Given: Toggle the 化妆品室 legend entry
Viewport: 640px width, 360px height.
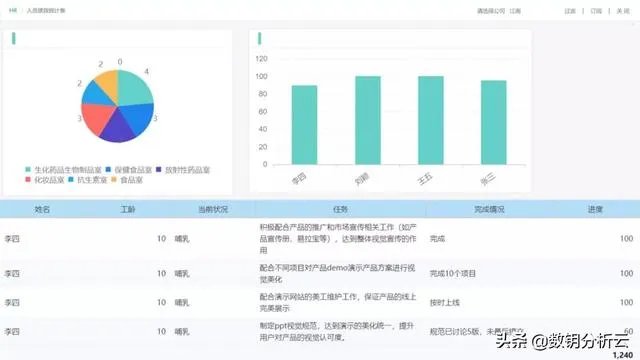Looking at the screenshot, I should click(x=44, y=180).
